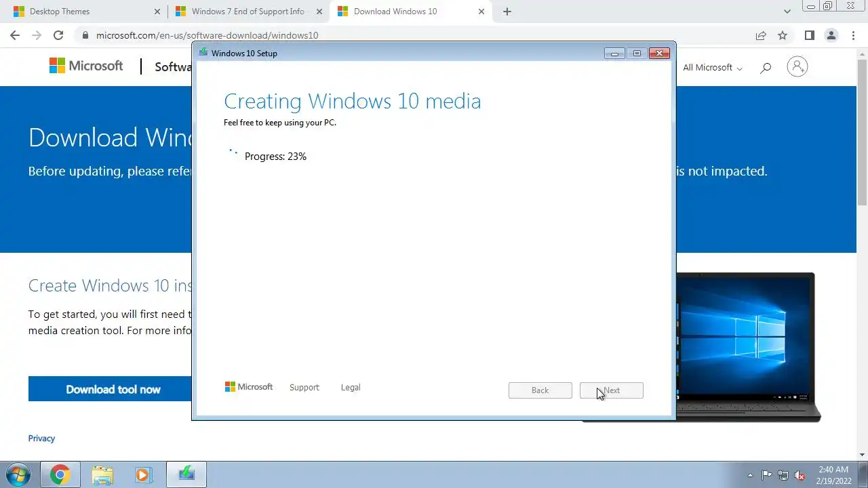Screen dimensions: 868x488
Task: Open the Windows Start orb
Action: pos(18,474)
